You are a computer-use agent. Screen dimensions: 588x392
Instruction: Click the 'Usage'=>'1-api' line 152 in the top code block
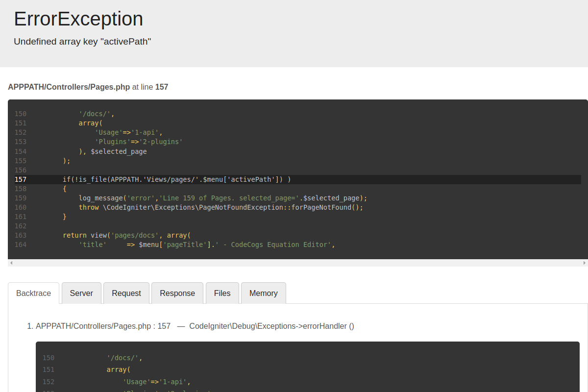point(129,132)
